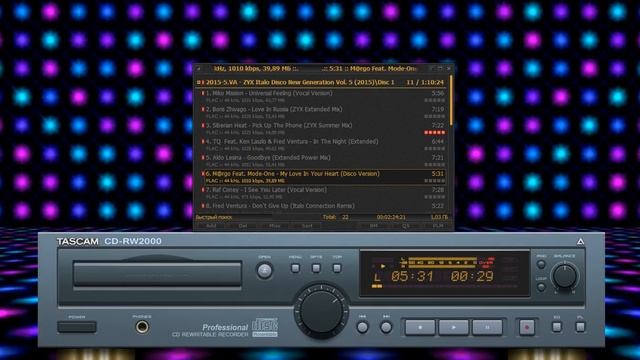Toggle the RND shuffle button

point(541,264)
